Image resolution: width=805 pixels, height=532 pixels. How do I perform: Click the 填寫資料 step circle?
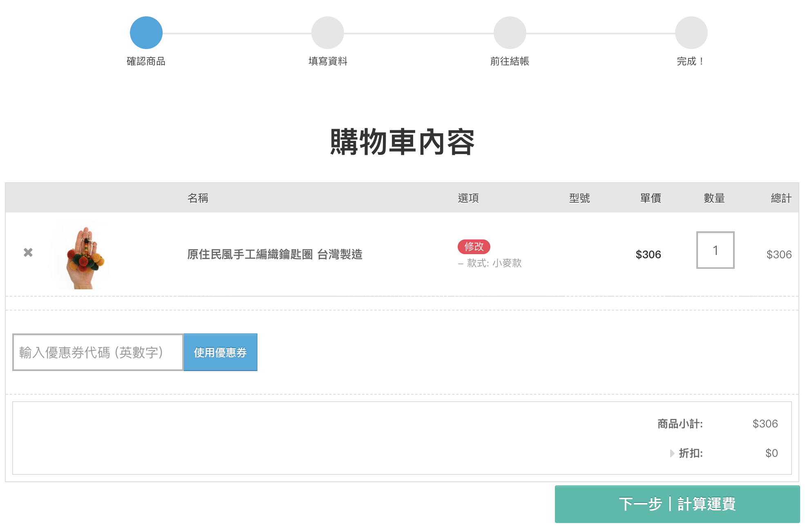(x=328, y=33)
